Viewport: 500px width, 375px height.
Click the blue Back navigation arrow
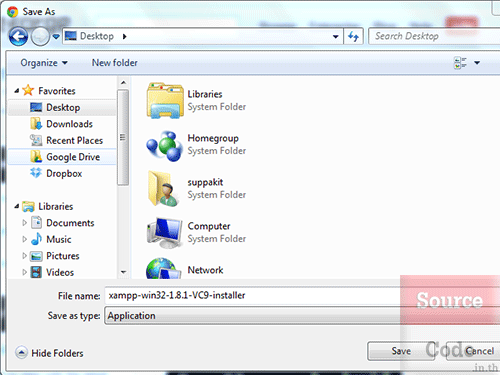click(18, 36)
